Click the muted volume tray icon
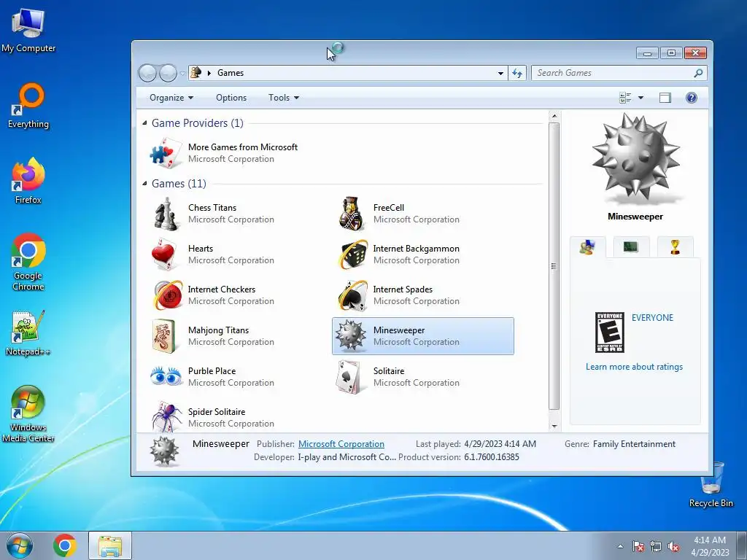747x560 pixels. pyautogui.click(x=673, y=546)
